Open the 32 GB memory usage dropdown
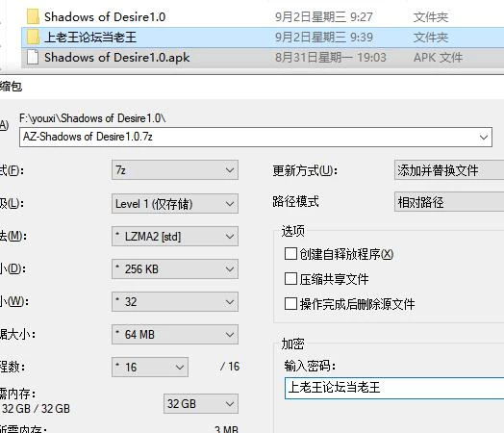504x433 pixels. [x=201, y=404]
